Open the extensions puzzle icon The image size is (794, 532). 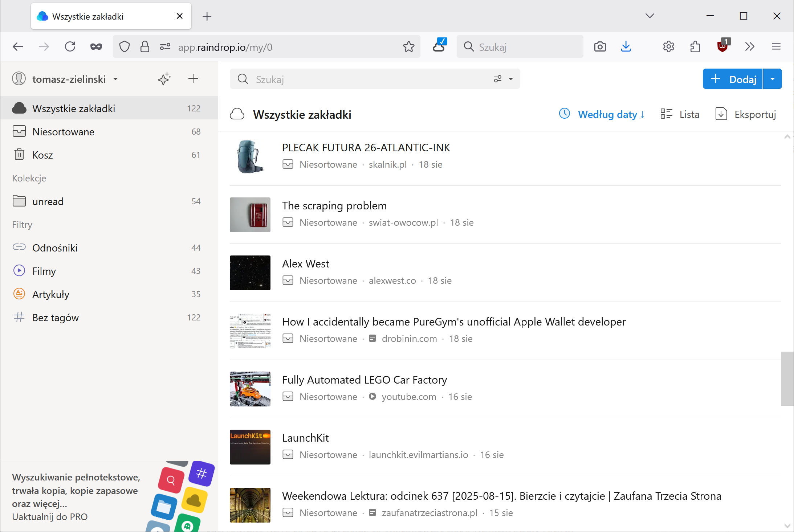click(x=695, y=46)
